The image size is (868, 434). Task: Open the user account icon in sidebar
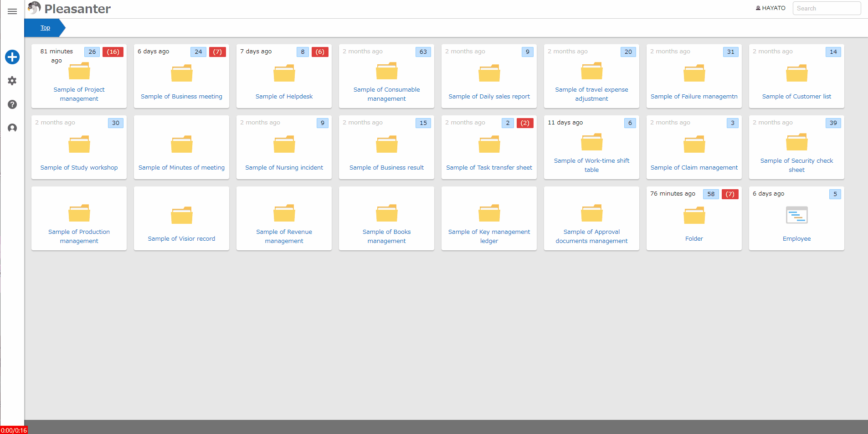pyautogui.click(x=12, y=128)
